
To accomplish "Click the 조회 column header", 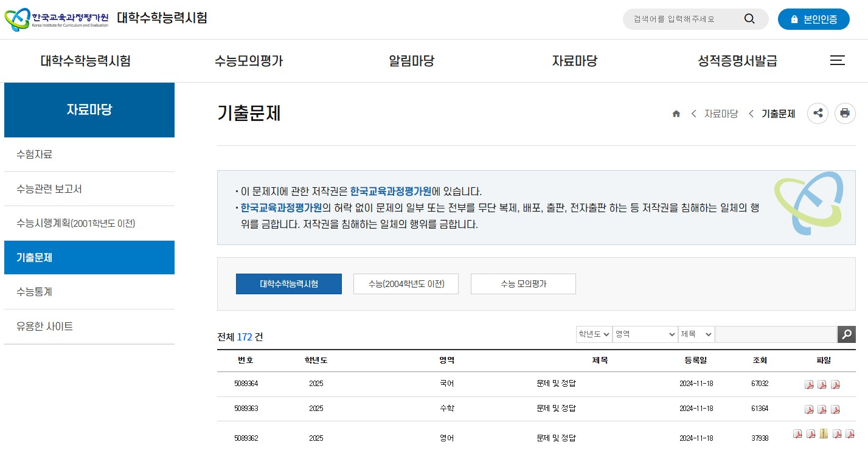I will pos(760,361).
